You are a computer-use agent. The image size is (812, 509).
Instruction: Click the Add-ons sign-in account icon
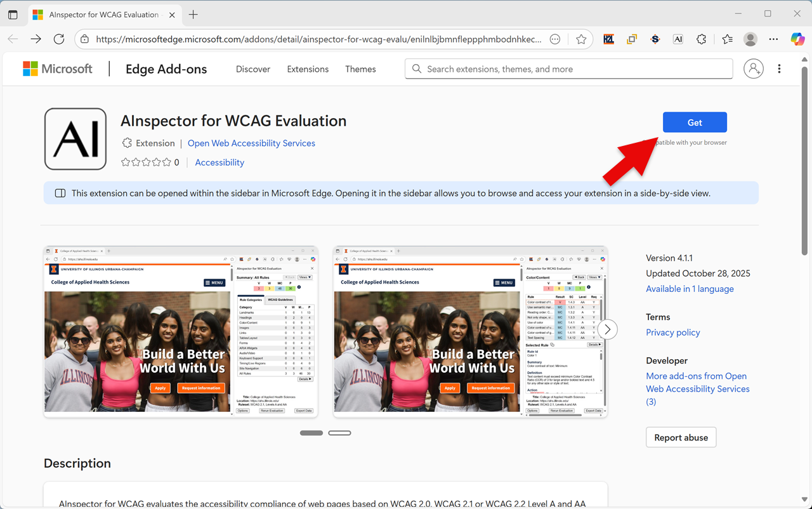(x=754, y=69)
